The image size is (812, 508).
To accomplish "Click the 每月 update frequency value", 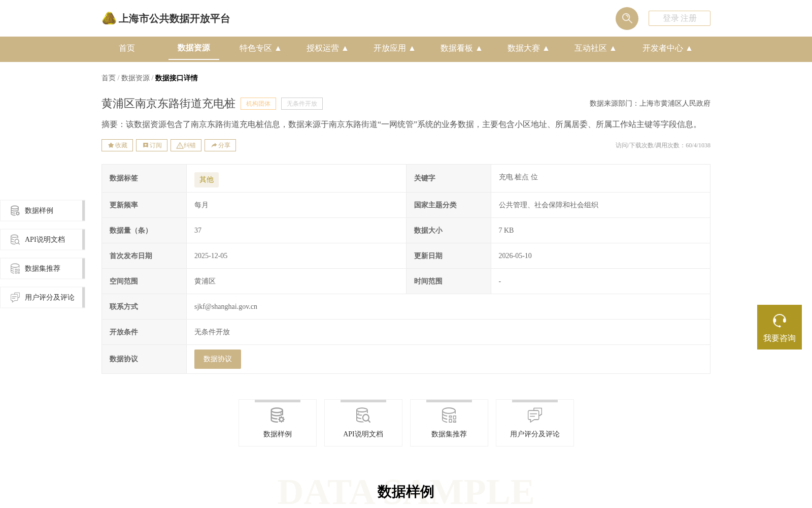I will tap(201, 205).
